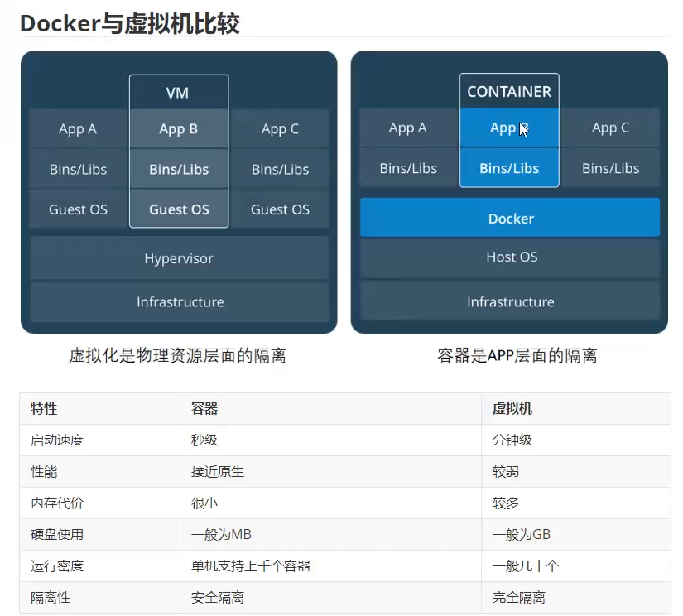Click the blue Docker layer
Image resolution: width=683 pixels, height=616 pixels.
(x=510, y=218)
